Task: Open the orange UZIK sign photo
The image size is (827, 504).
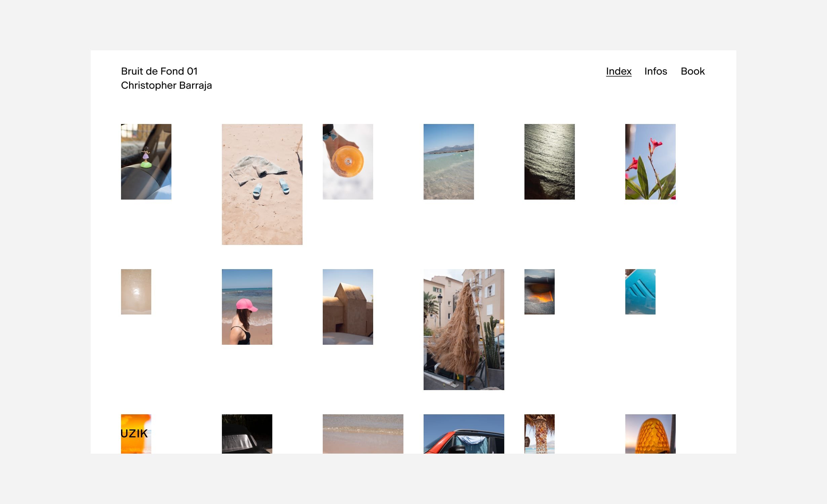Action: pos(136,434)
